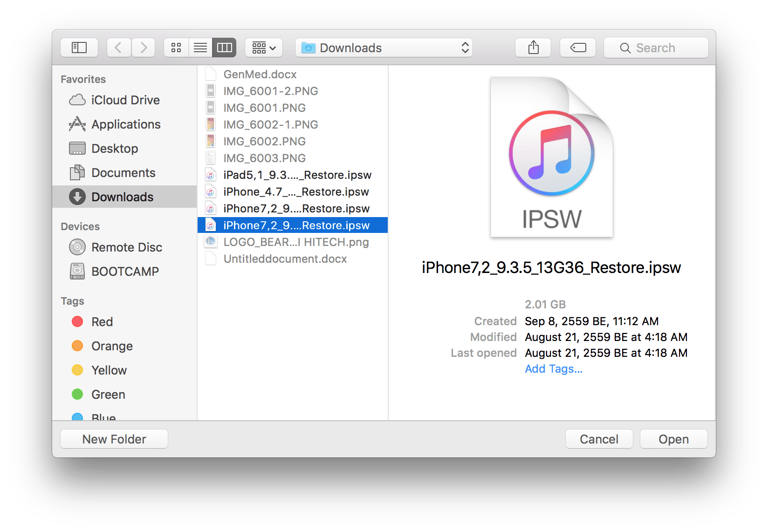The width and height of the screenshot is (768, 532).
Task: Click the Add Tags link
Action: click(x=554, y=369)
